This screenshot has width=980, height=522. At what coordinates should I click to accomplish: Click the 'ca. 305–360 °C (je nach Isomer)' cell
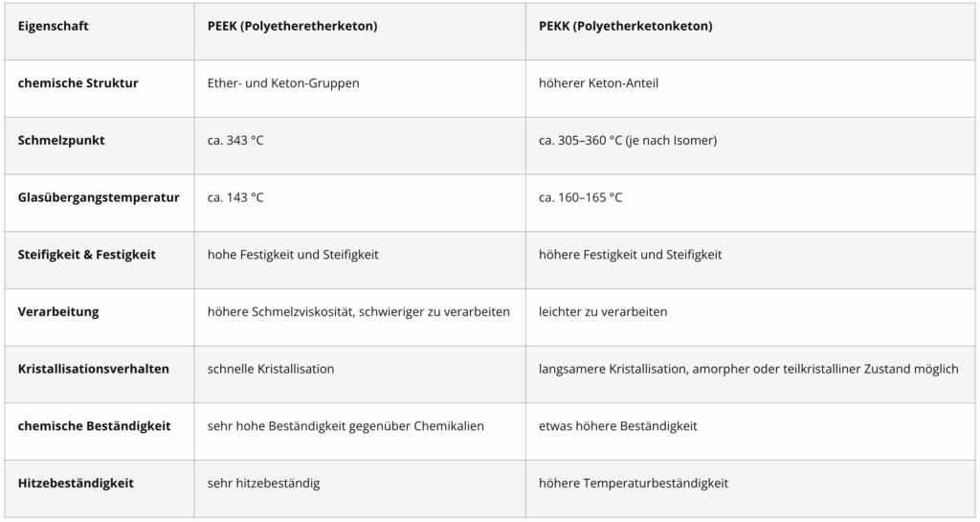point(628,141)
